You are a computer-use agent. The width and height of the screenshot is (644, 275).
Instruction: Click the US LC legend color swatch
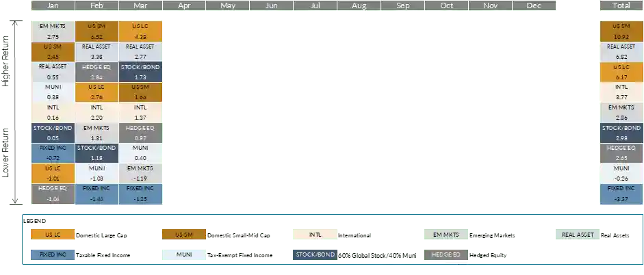(x=53, y=235)
